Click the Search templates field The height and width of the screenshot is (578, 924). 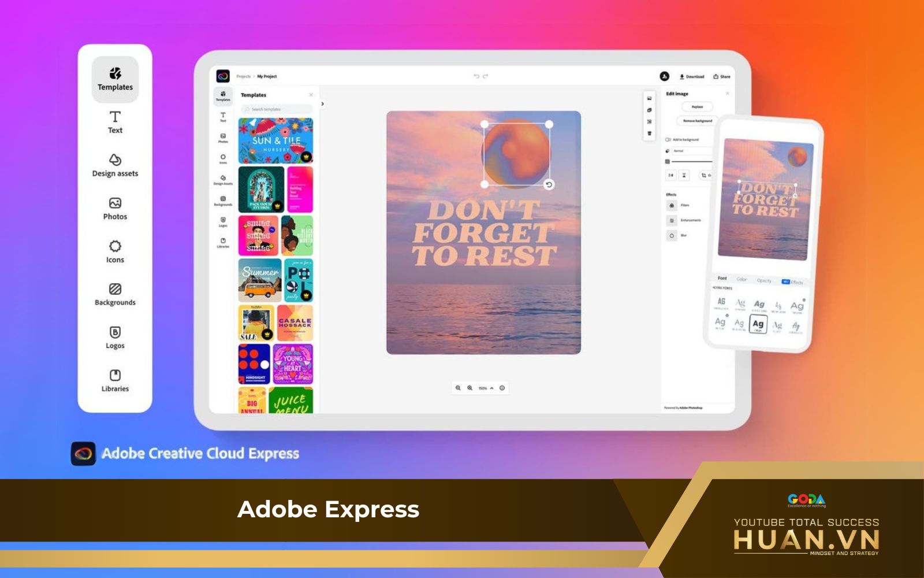(x=277, y=109)
